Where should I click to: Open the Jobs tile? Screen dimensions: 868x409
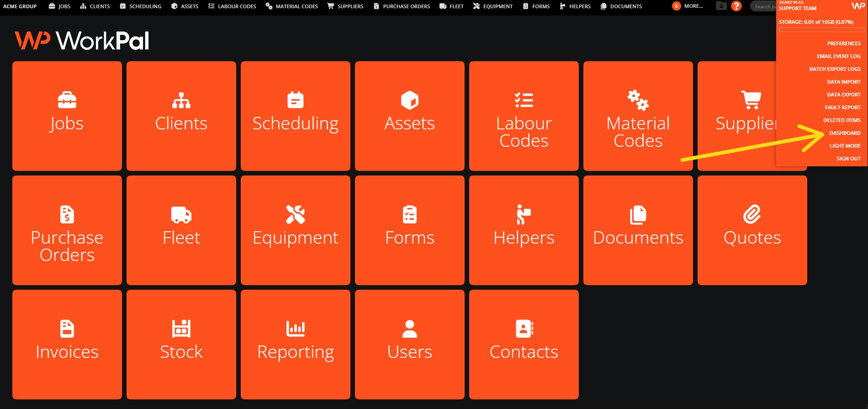point(67,116)
